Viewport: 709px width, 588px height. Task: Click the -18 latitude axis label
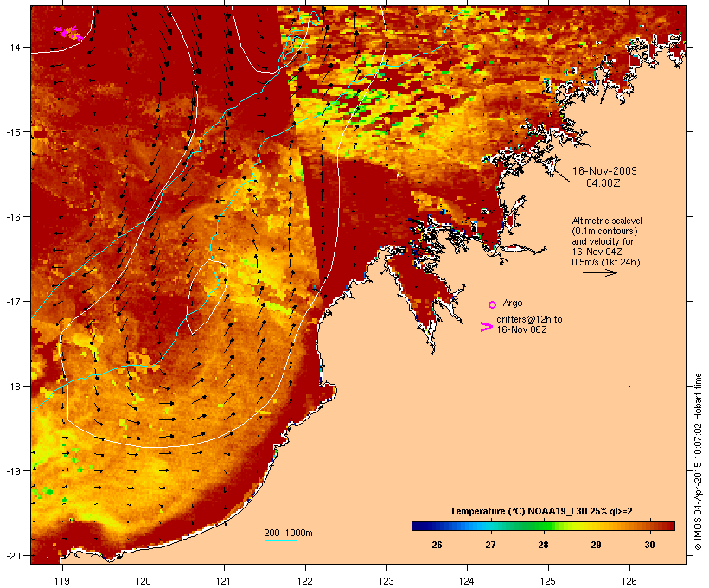pos(12,387)
